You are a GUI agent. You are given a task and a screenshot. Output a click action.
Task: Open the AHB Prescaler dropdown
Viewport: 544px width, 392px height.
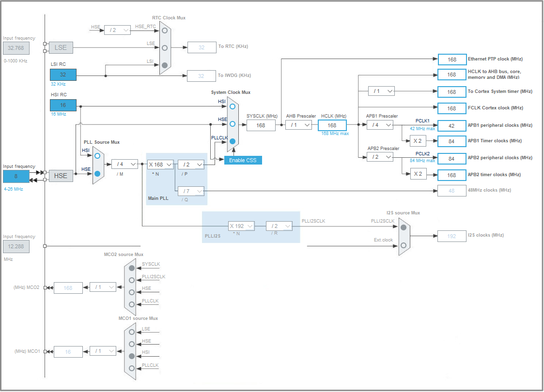pyautogui.click(x=299, y=125)
